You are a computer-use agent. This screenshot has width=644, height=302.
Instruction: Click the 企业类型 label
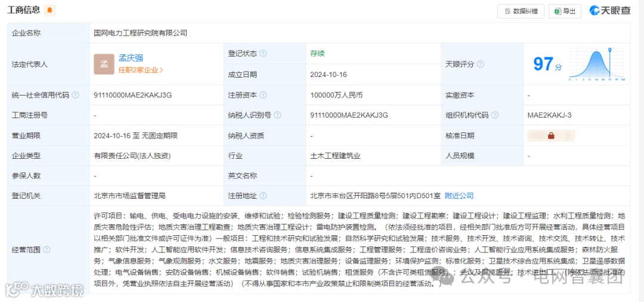pyautogui.click(x=26, y=156)
